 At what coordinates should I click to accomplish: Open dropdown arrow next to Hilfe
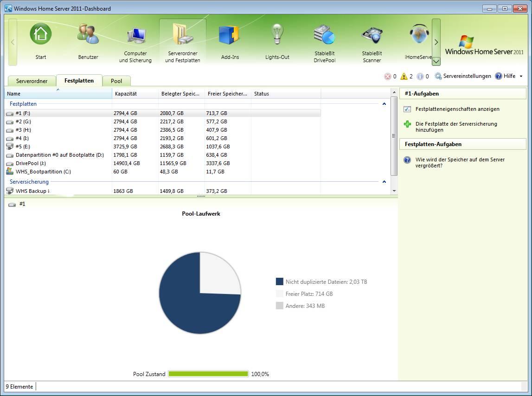(521, 77)
